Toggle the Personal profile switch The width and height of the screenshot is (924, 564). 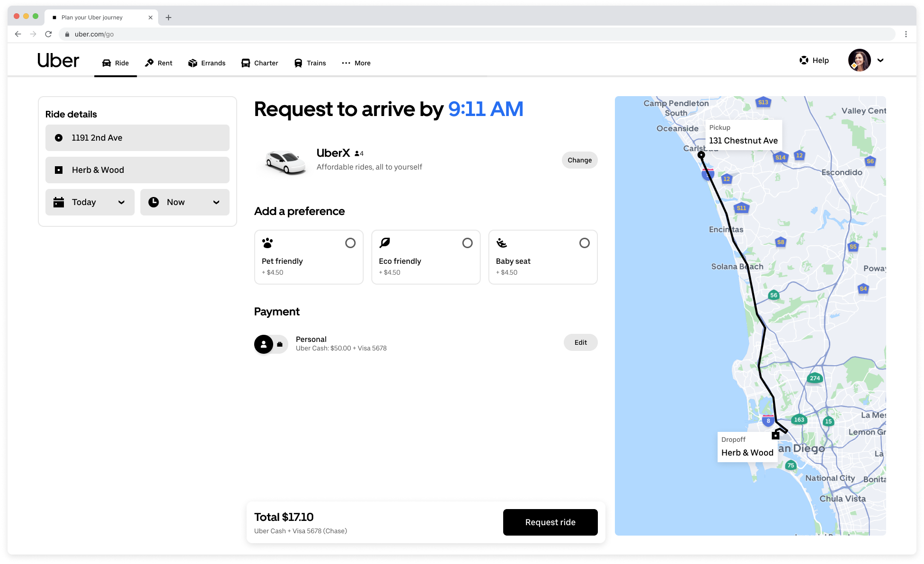(x=271, y=344)
